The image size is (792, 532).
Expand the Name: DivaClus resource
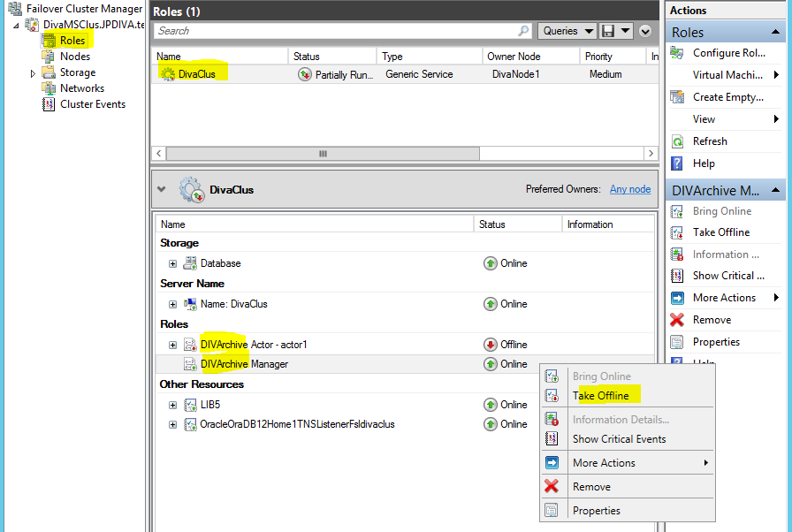[172, 304]
